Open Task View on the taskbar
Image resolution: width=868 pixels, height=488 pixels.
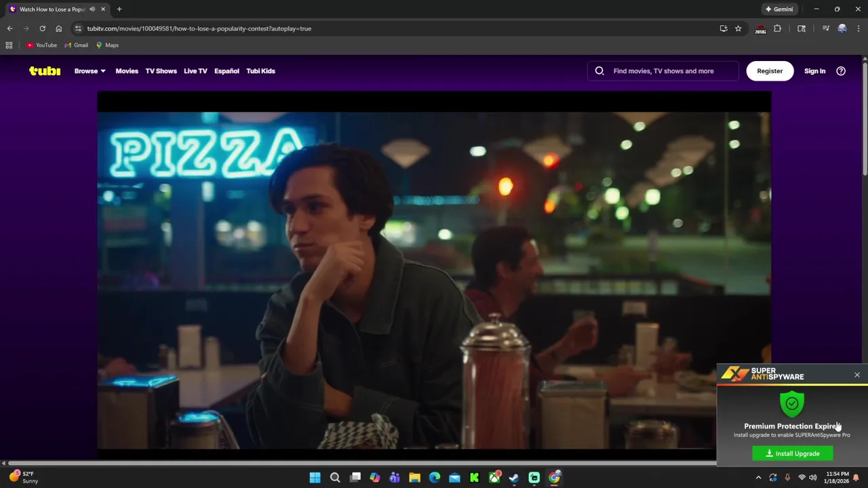pyautogui.click(x=355, y=478)
